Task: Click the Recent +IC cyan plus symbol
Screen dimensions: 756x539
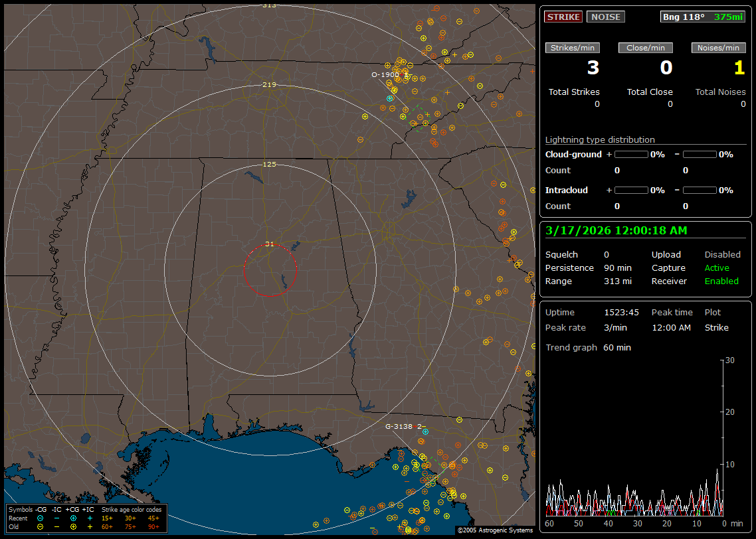Action: (90, 518)
